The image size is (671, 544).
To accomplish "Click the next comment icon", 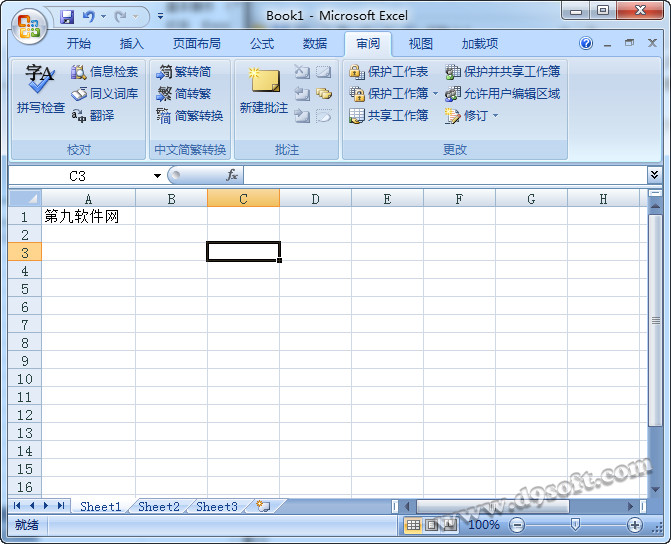I will tap(302, 116).
